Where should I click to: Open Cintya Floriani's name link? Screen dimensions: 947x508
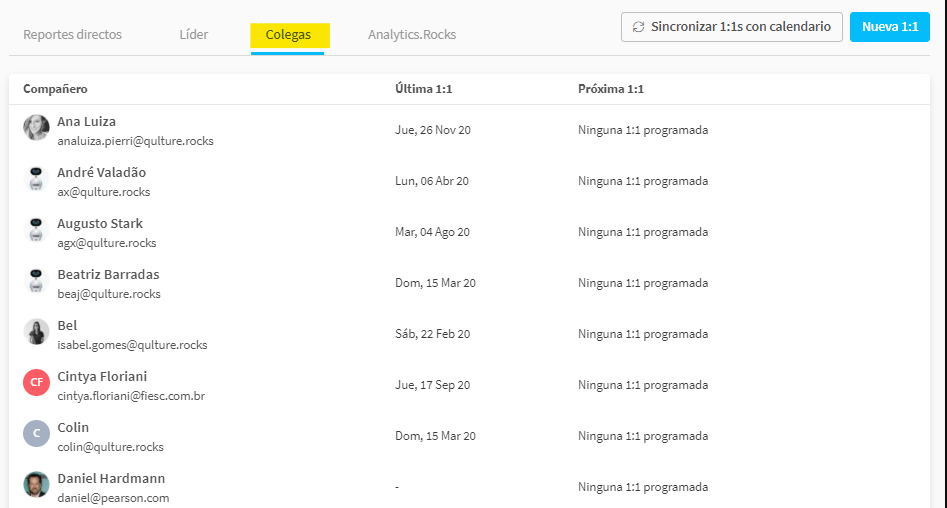pos(102,376)
